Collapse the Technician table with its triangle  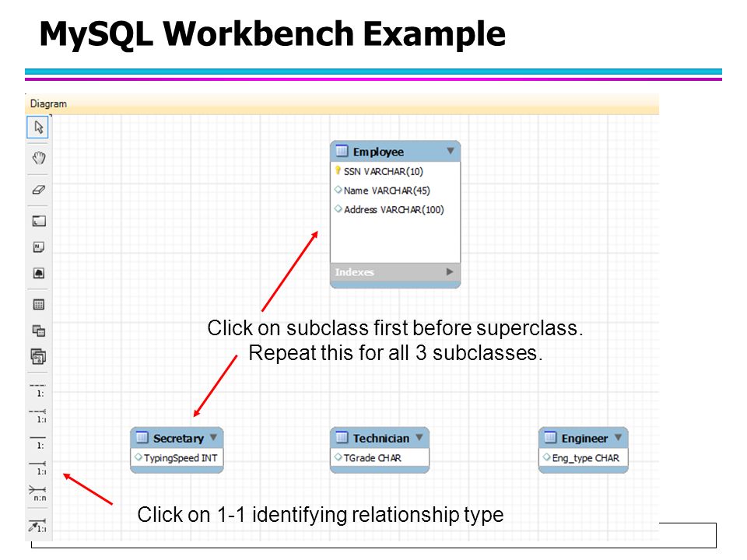pos(419,437)
